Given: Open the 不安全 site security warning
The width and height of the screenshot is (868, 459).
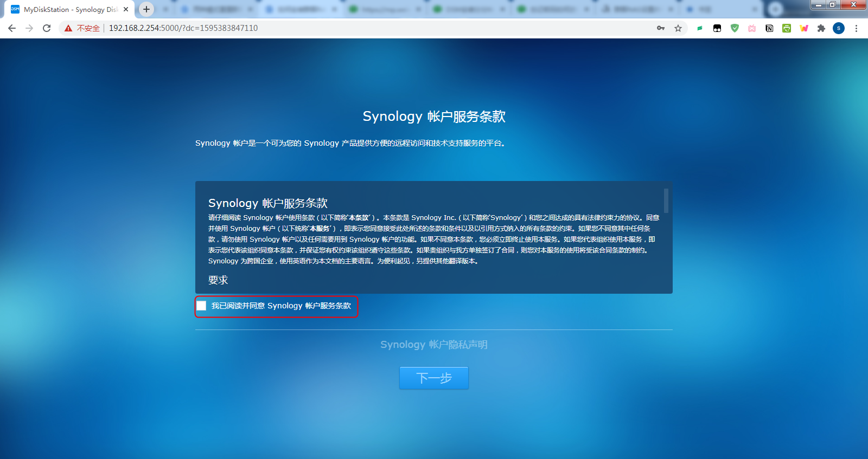Looking at the screenshot, I should click(82, 28).
